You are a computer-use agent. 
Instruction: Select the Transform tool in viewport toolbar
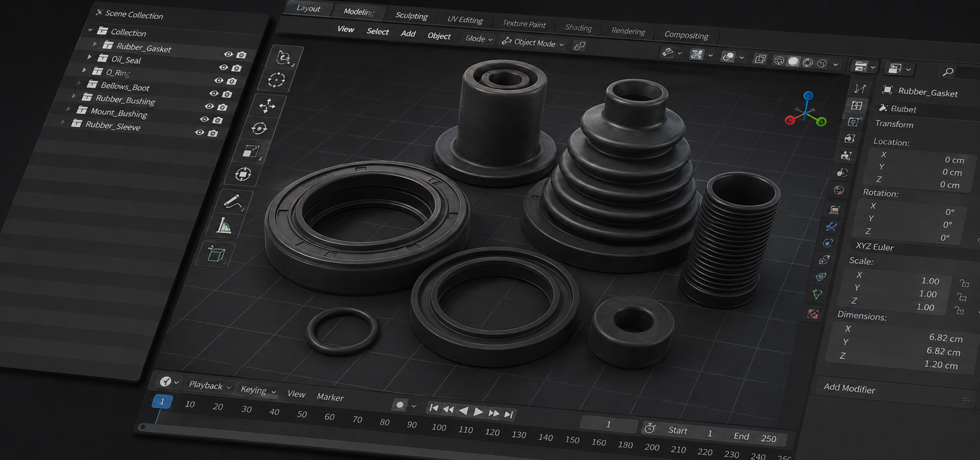pyautogui.click(x=243, y=175)
